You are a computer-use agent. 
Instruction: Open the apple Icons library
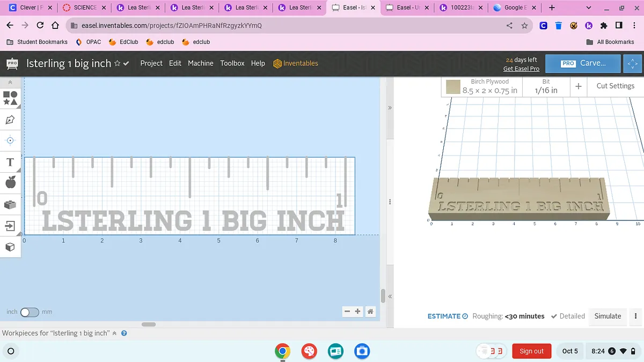[x=10, y=183]
